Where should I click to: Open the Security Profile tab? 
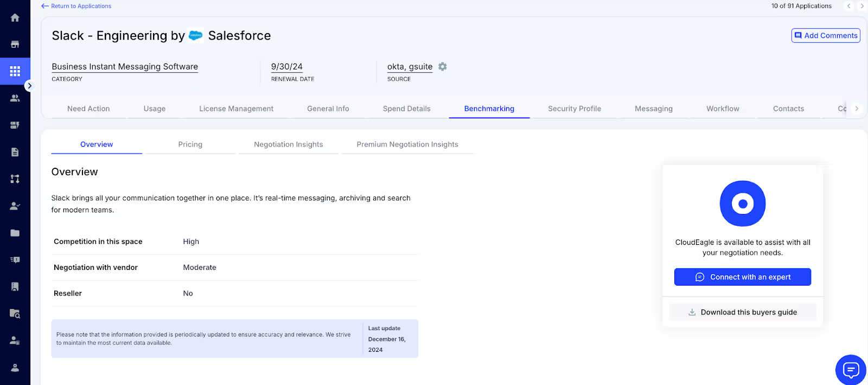575,109
